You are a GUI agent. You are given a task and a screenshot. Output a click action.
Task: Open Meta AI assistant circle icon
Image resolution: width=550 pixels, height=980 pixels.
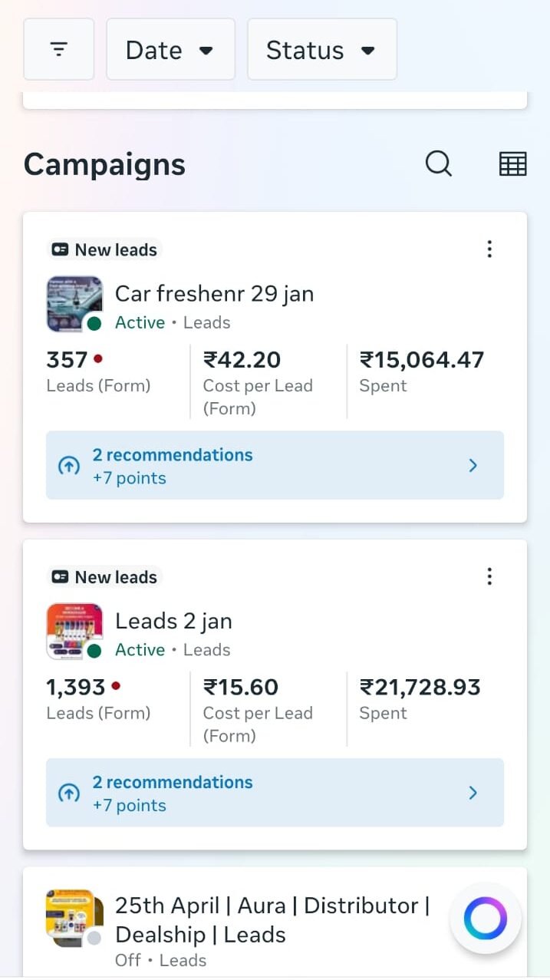coord(486,919)
